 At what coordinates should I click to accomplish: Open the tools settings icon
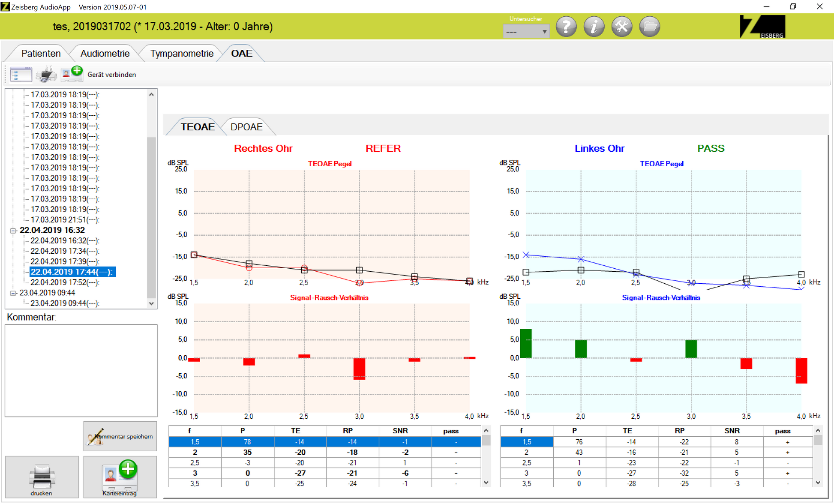[622, 27]
